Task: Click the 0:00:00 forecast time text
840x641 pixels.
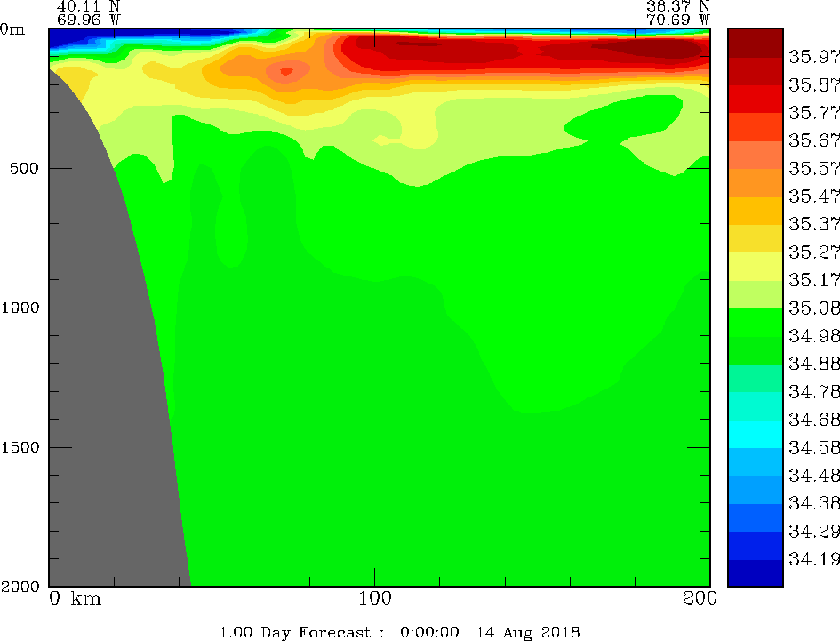Action: click(x=429, y=632)
